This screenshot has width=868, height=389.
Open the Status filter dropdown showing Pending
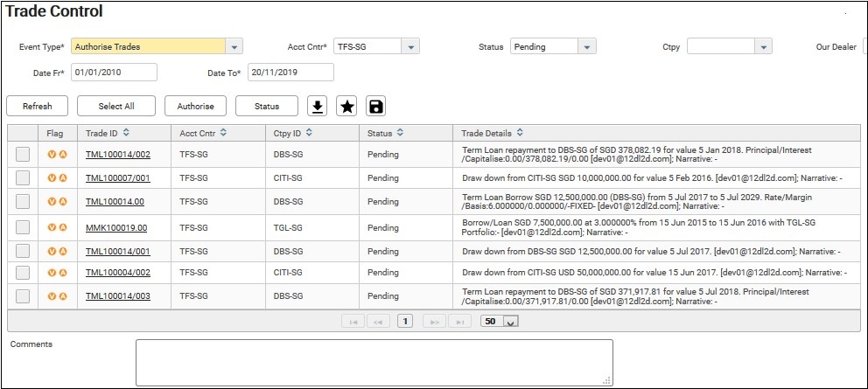(587, 47)
